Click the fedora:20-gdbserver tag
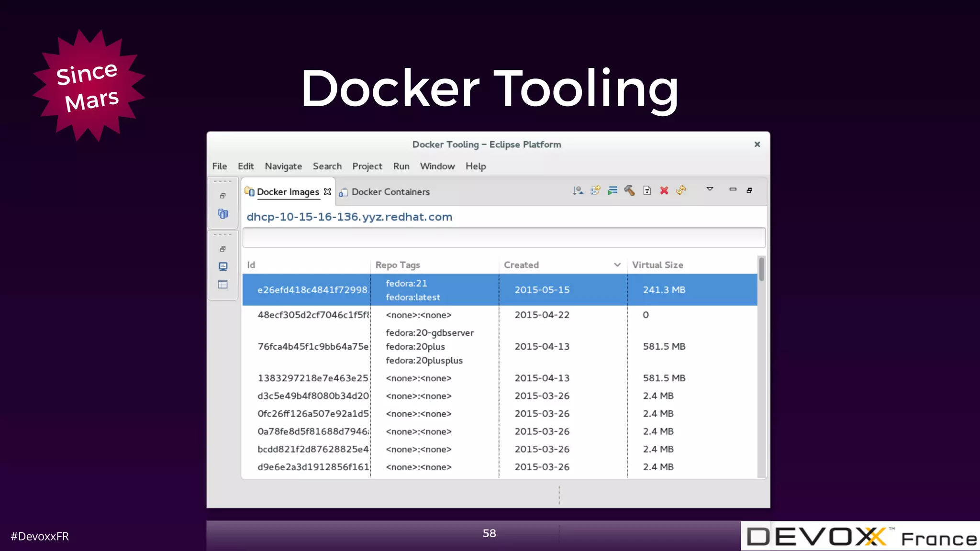Viewport: 980px width, 551px height. [x=430, y=333]
